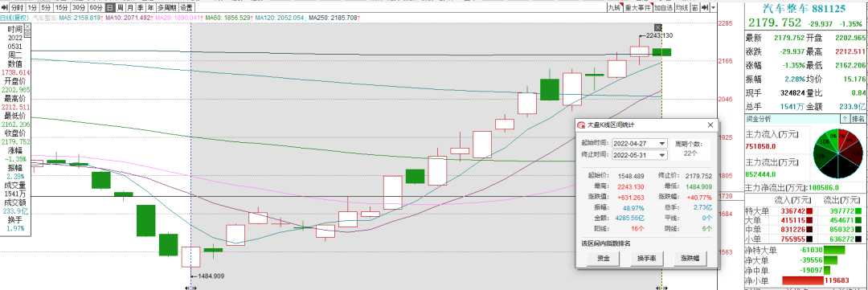Switch to 周 weekly K-line tab
This screenshot has height=290, width=868.
tap(121, 8)
